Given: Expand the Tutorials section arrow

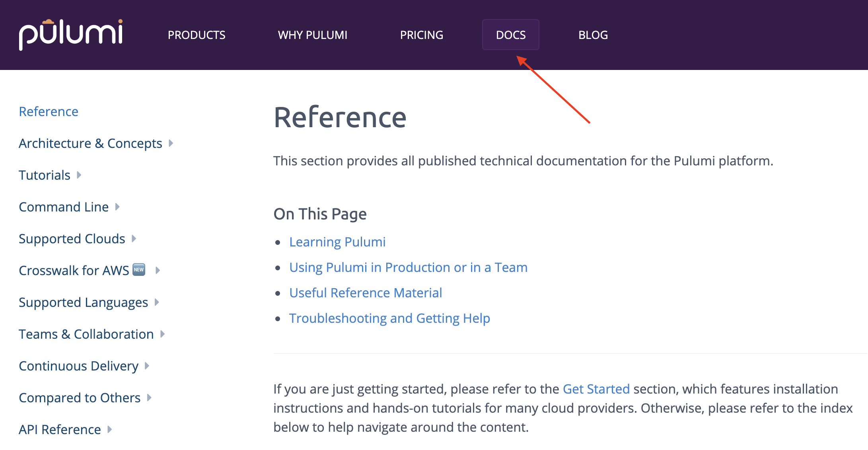Looking at the screenshot, I should (79, 175).
